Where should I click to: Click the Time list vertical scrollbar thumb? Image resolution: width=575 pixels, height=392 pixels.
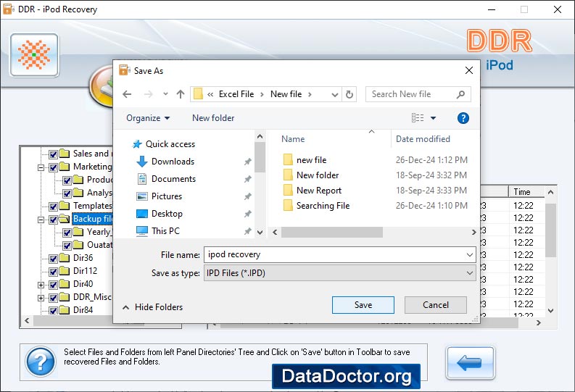(550, 230)
